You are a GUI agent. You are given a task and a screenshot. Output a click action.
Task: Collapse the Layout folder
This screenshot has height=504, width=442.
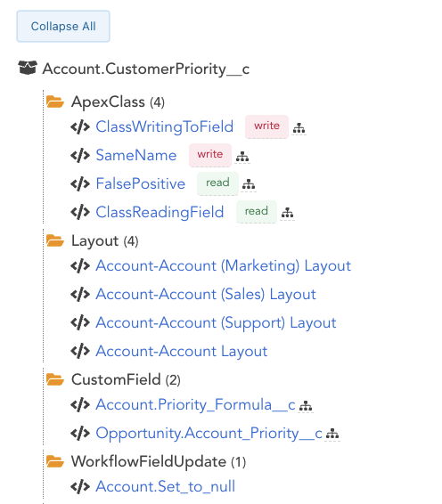(x=55, y=240)
